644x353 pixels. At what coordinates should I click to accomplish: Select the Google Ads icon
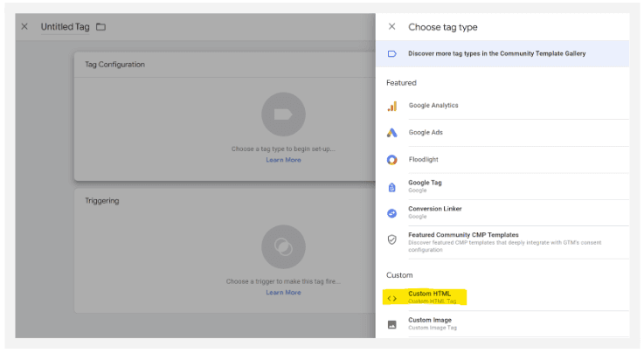(392, 133)
